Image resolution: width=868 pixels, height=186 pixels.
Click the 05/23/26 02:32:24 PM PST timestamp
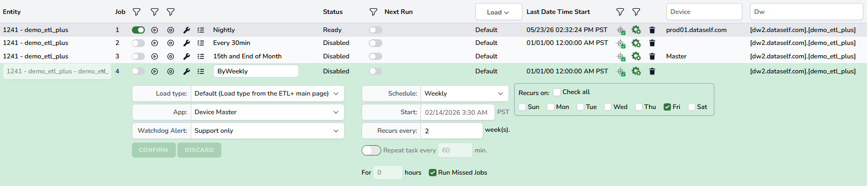coord(567,30)
